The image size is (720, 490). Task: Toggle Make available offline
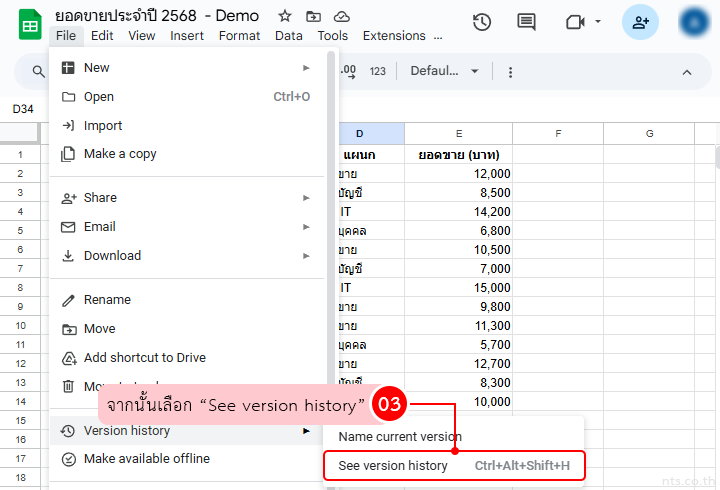[147, 459]
